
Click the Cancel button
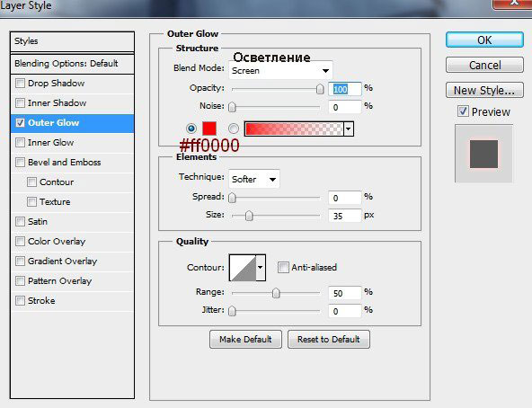[484, 65]
